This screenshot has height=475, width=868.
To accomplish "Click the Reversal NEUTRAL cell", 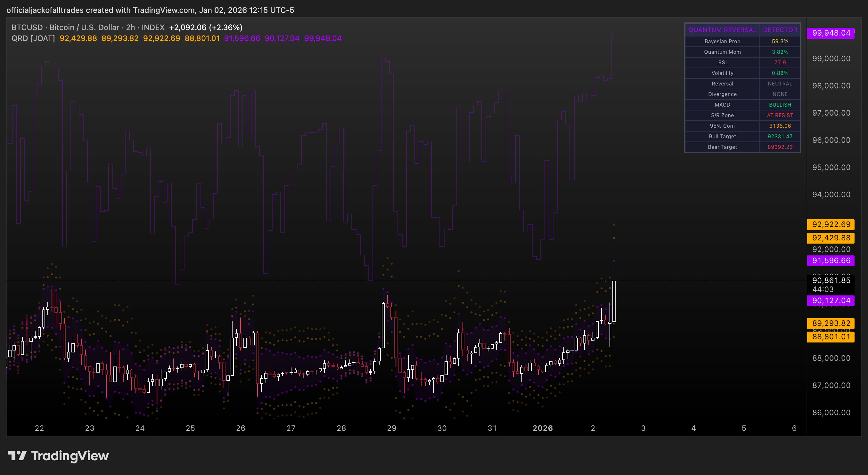I will tap(780, 84).
